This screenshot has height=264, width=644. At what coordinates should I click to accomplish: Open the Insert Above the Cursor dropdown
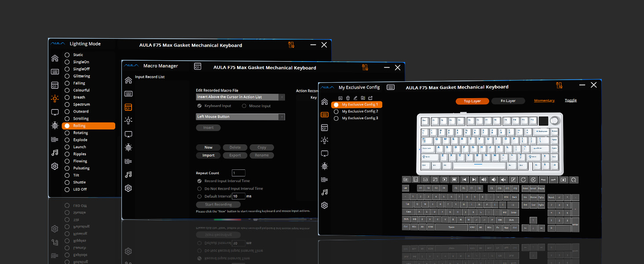point(240,97)
